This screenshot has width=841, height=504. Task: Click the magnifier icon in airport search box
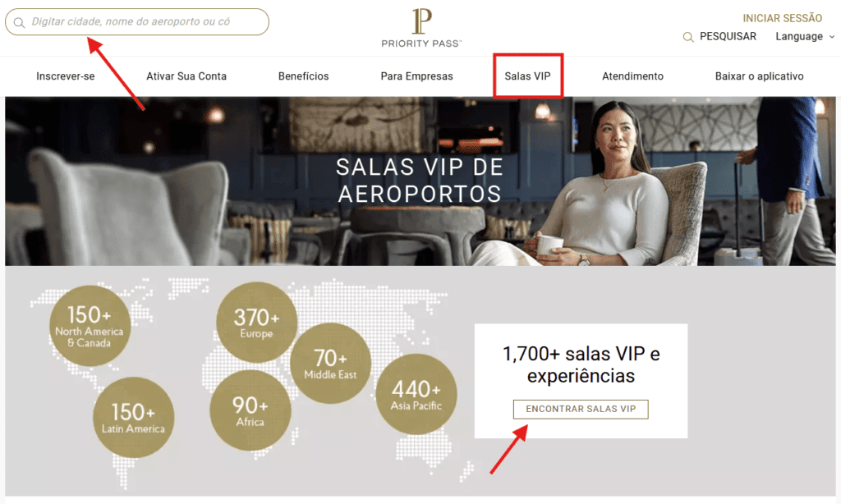click(x=20, y=22)
